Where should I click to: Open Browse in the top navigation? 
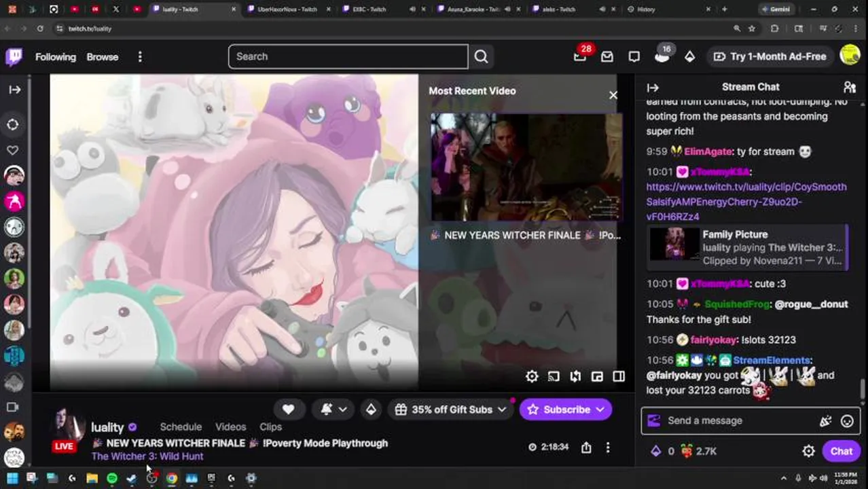tap(103, 57)
